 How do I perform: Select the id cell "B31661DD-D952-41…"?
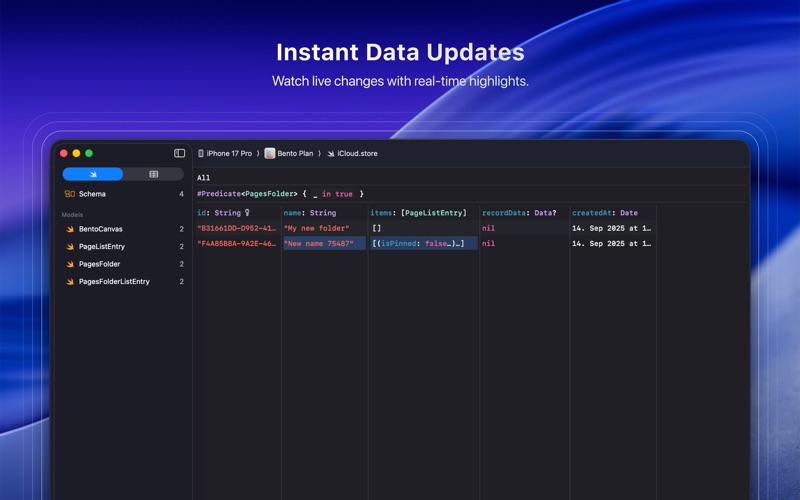pyautogui.click(x=237, y=228)
